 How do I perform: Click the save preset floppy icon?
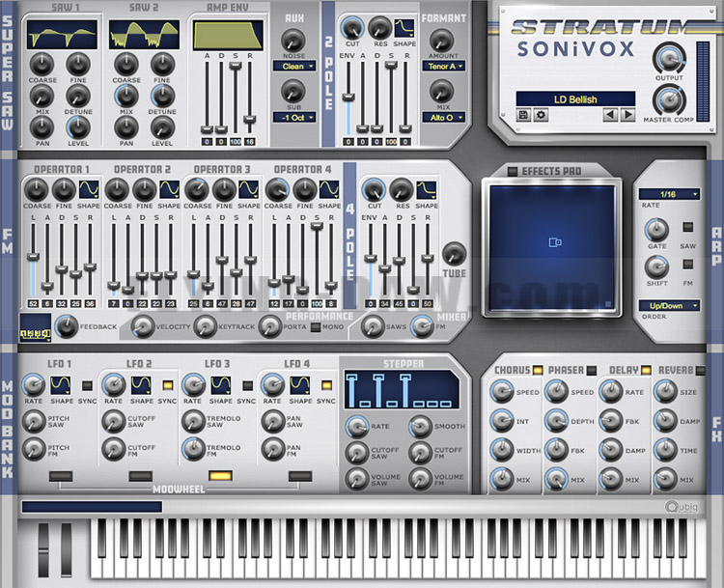point(523,115)
